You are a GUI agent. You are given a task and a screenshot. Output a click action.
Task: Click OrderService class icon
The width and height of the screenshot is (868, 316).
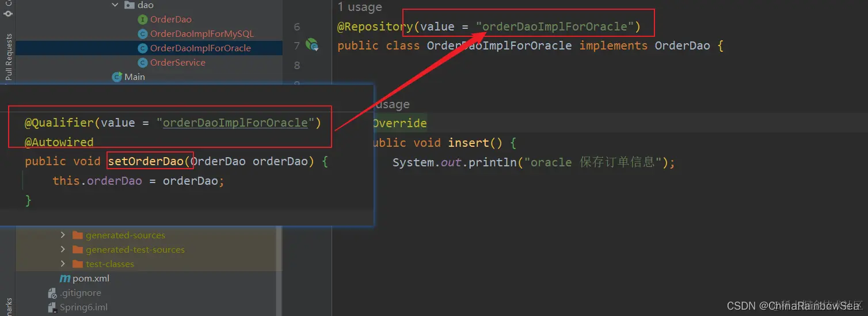tap(143, 63)
